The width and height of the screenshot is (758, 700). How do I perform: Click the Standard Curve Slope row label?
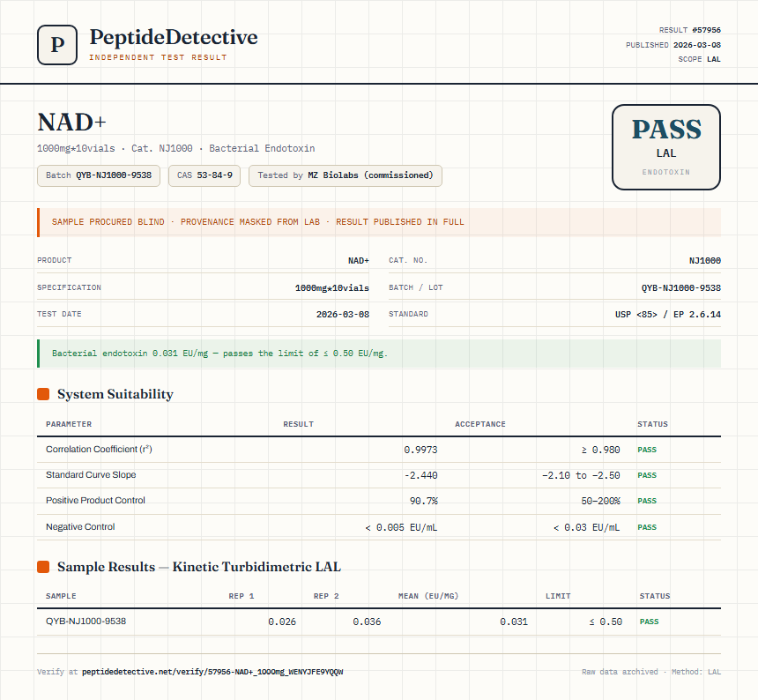pyautogui.click(x=91, y=474)
